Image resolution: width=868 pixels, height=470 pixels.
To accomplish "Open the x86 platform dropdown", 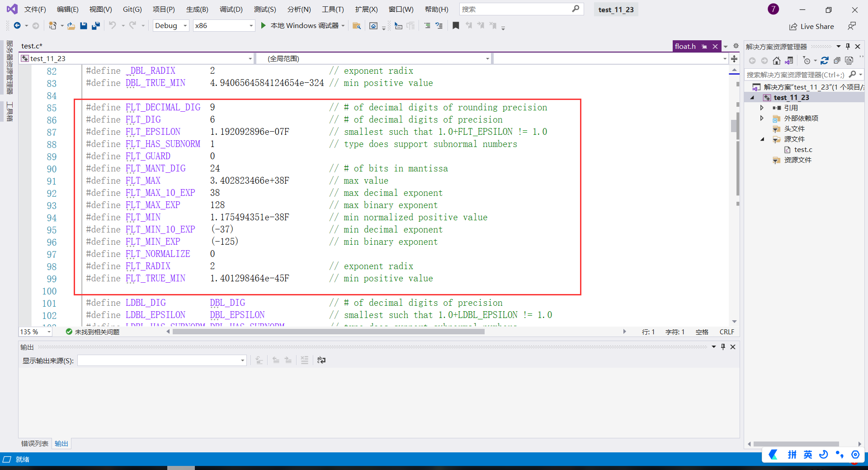I will click(x=224, y=26).
